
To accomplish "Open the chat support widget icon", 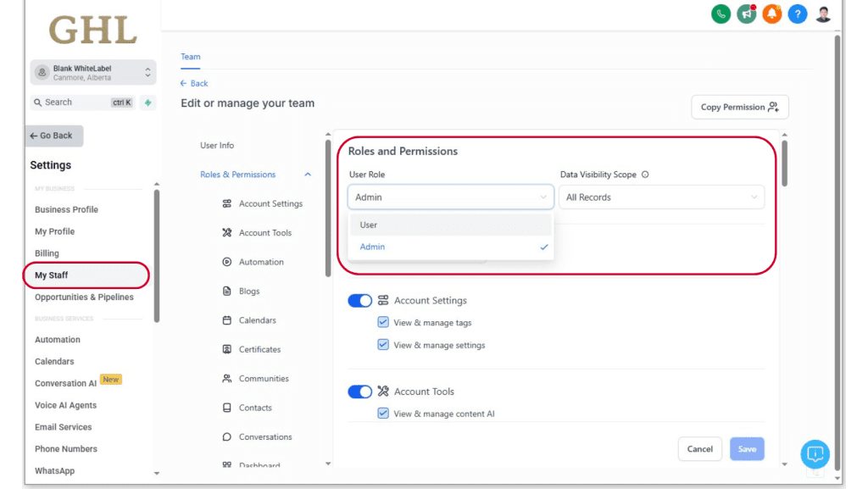I will [x=815, y=454].
